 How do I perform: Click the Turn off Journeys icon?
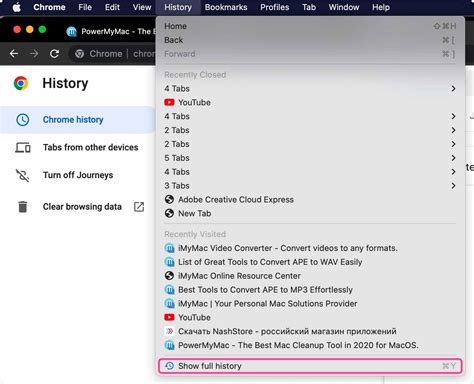pyautogui.click(x=23, y=175)
